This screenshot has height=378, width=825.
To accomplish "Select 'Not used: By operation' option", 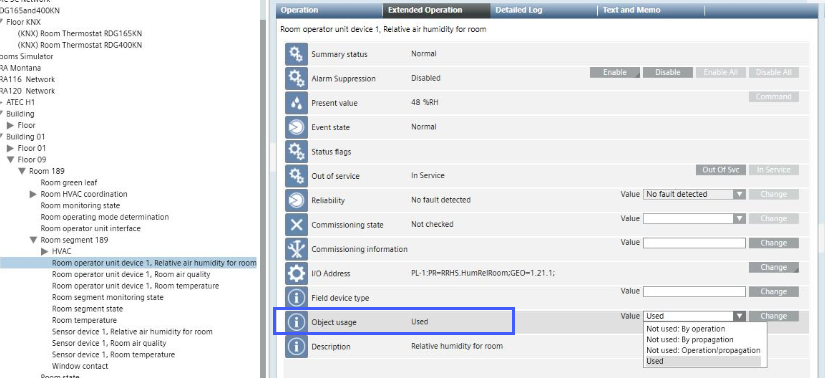I will [x=686, y=329].
